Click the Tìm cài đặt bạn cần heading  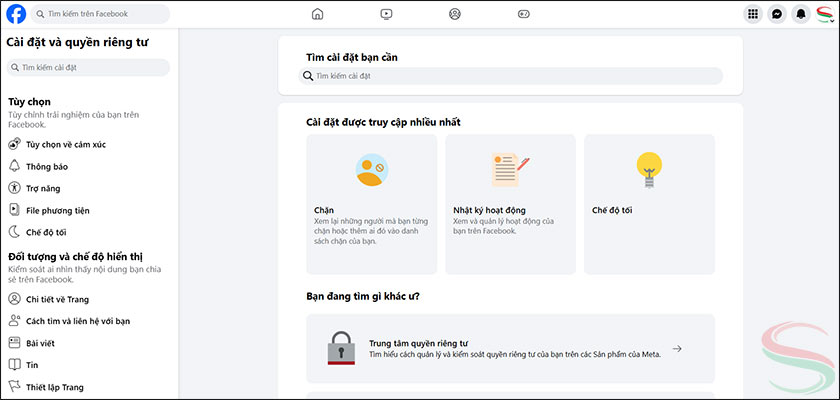(x=352, y=57)
